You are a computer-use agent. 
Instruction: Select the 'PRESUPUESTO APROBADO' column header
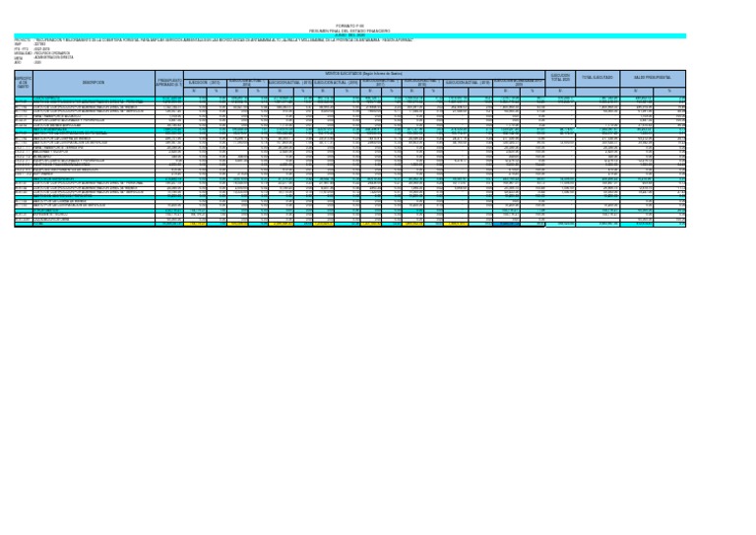tap(169, 83)
